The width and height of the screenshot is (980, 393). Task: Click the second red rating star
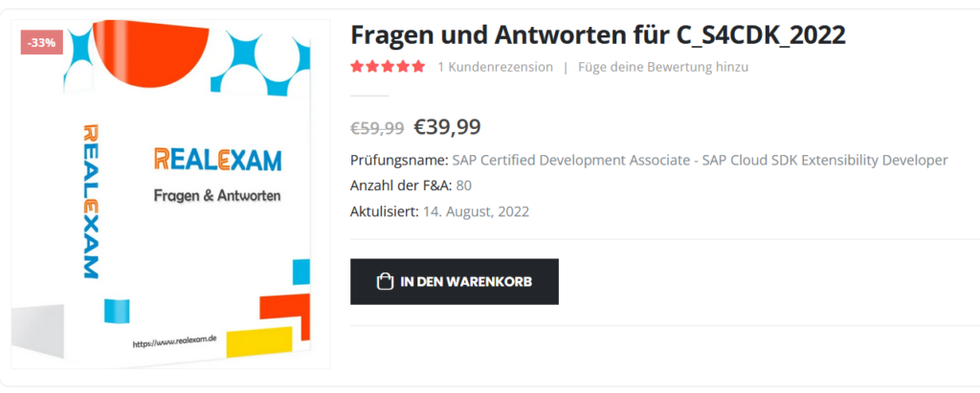(372, 67)
